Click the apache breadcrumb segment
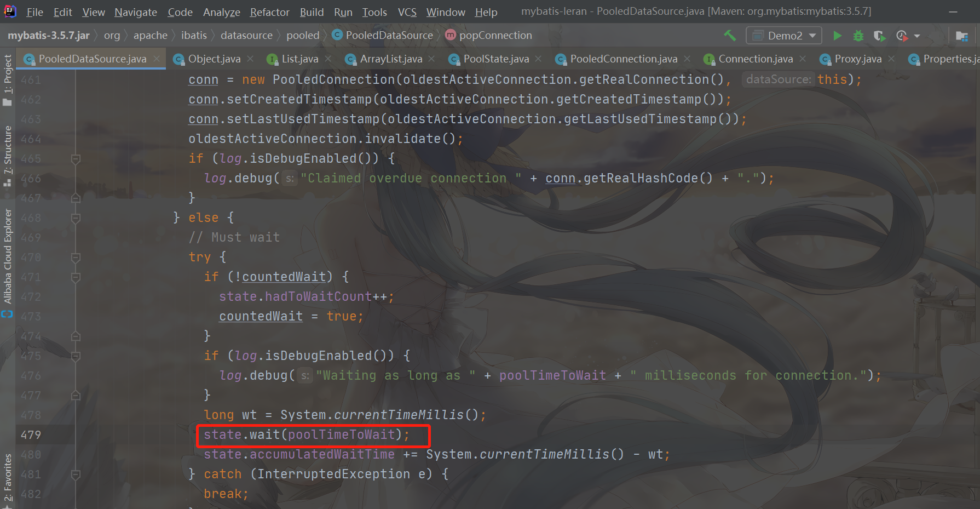This screenshot has width=980, height=509. tap(151, 36)
